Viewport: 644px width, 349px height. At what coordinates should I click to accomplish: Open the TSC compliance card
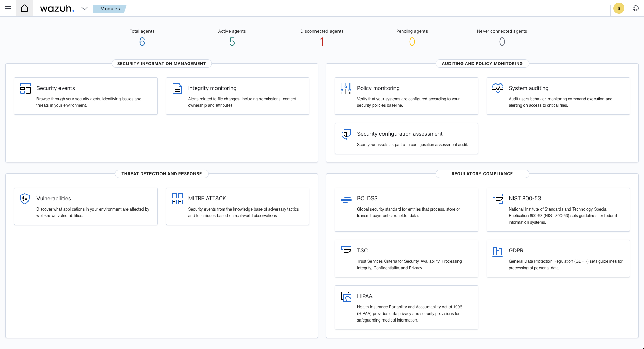[x=406, y=258]
